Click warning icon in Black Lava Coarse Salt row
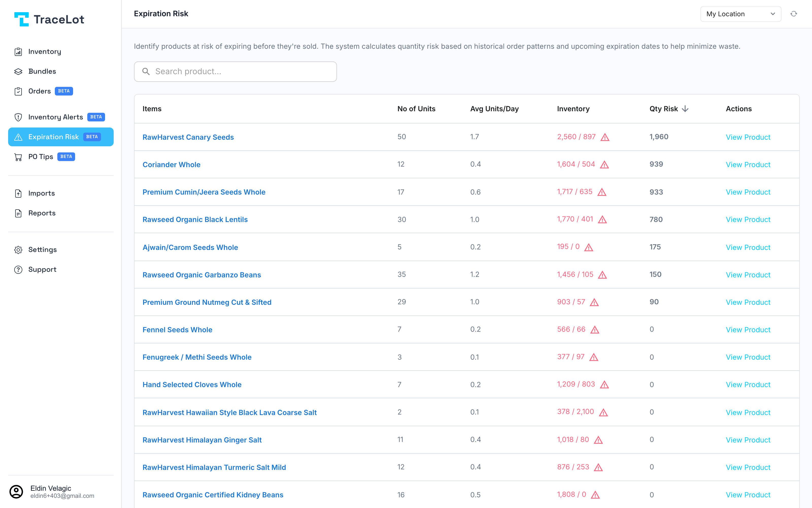812x508 pixels. pyautogui.click(x=603, y=412)
